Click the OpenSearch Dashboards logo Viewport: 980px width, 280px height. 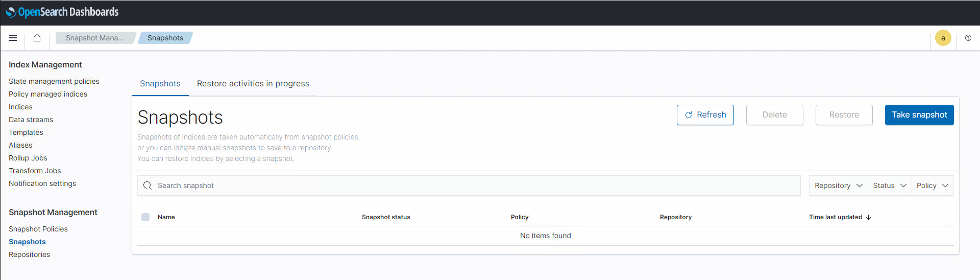tap(62, 12)
